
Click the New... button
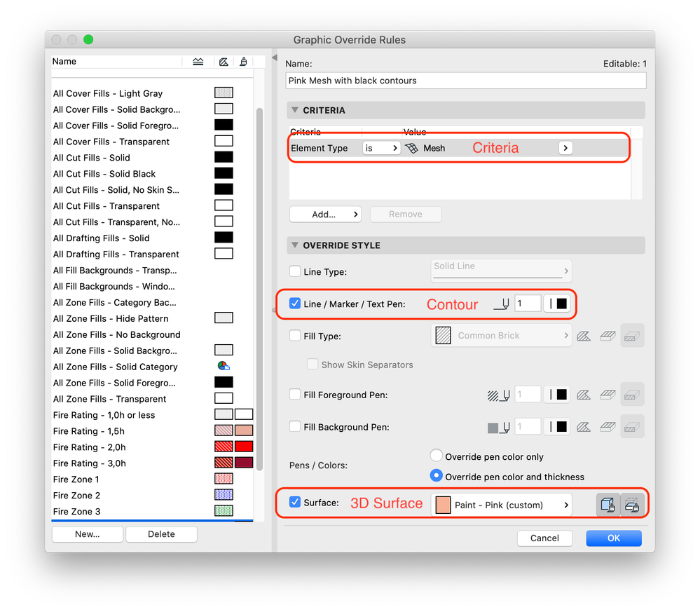pos(88,534)
